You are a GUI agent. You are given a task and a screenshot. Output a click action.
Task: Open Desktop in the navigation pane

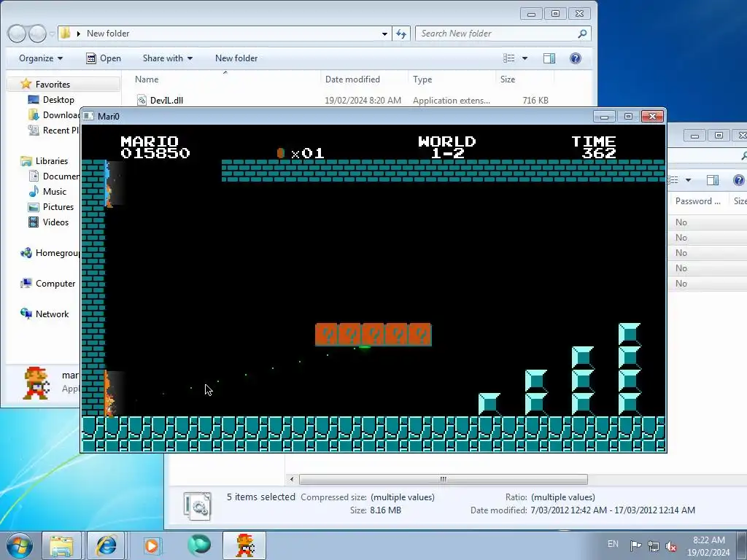(x=58, y=99)
